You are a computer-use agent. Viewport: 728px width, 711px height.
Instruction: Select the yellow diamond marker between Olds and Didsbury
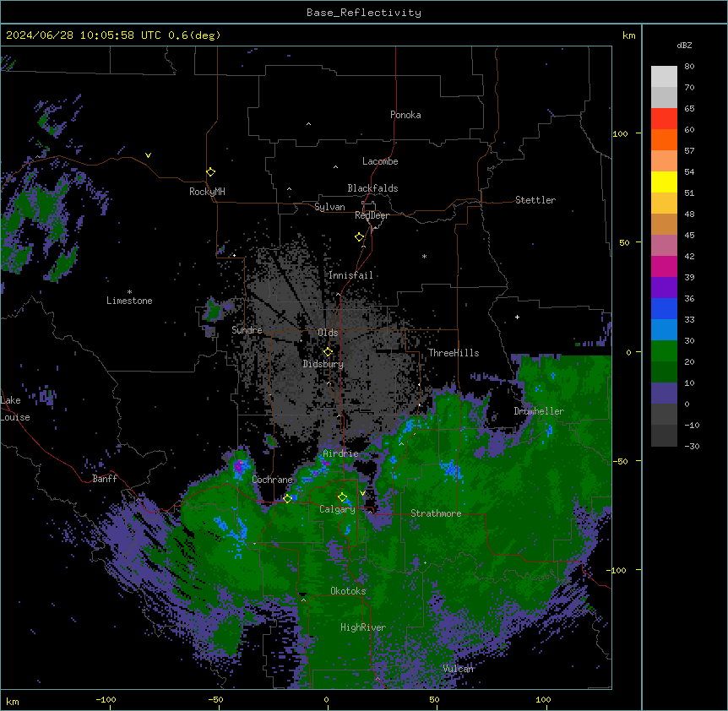pyautogui.click(x=328, y=352)
